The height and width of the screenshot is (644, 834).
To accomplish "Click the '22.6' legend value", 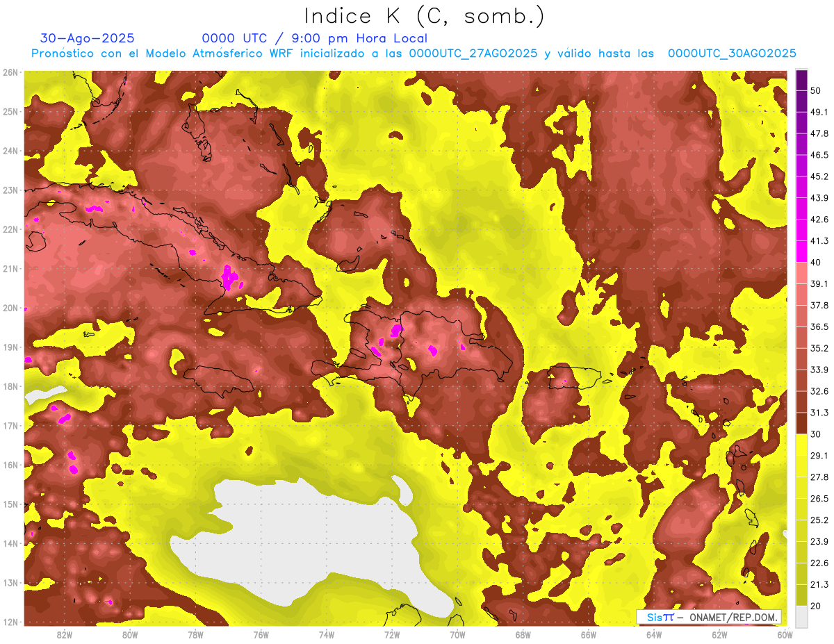I will click(x=819, y=563).
